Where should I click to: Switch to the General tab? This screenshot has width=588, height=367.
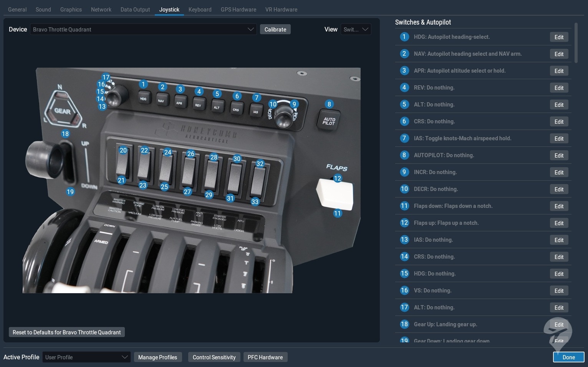click(x=17, y=10)
